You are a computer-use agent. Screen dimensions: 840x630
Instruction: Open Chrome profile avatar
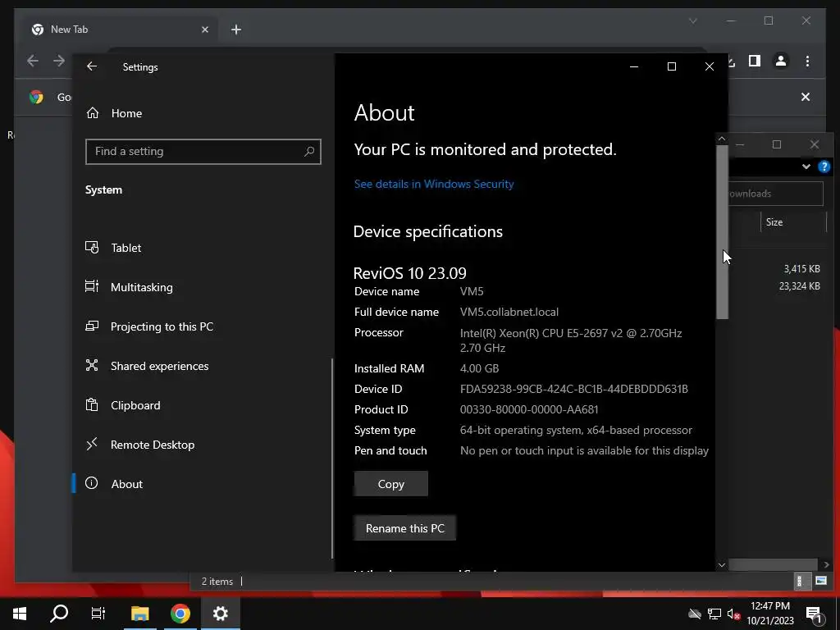tap(781, 61)
